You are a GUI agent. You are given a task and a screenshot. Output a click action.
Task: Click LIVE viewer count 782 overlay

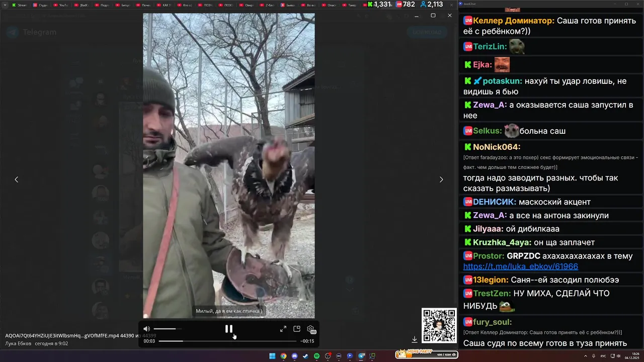click(405, 5)
